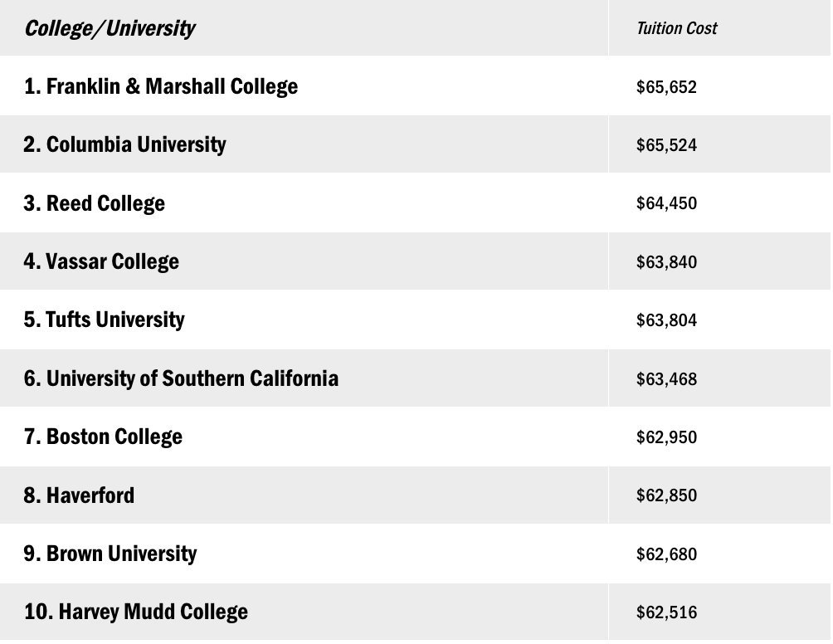The height and width of the screenshot is (644, 833).
Task: Select the Haverford entry
Action: 79,495
